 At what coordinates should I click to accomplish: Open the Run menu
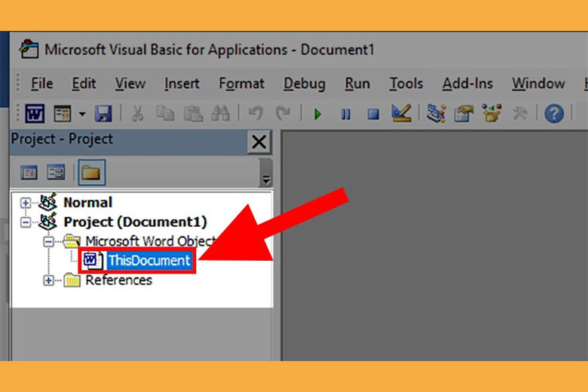[357, 83]
